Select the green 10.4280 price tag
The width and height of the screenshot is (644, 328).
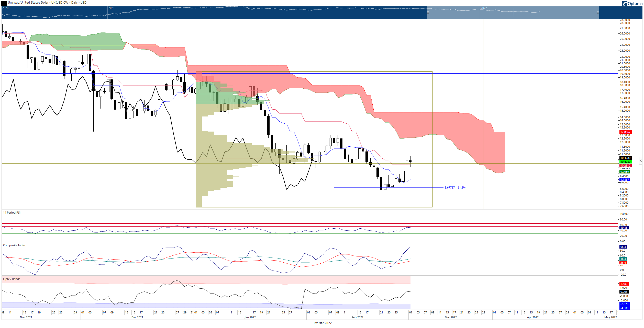coord(626,162)
